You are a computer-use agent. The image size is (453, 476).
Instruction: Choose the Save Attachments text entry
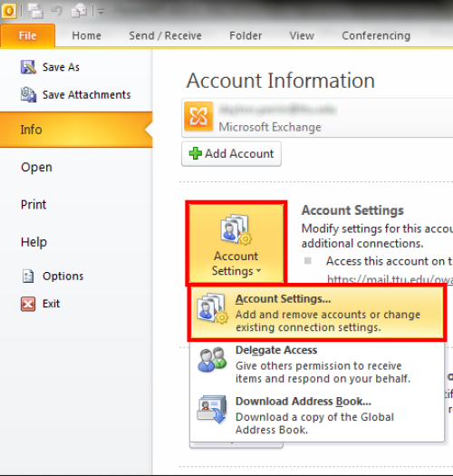coord(86,94)
